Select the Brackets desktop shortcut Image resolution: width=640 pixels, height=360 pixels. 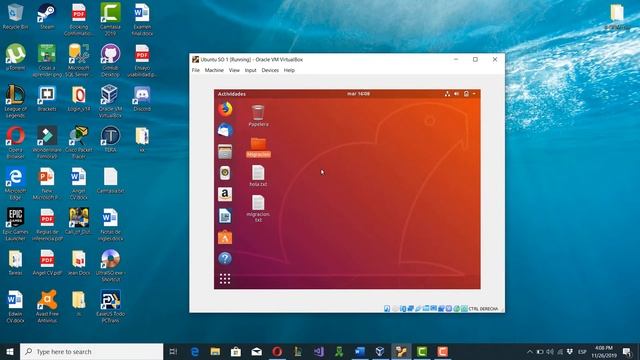click(x=47, y=98)
